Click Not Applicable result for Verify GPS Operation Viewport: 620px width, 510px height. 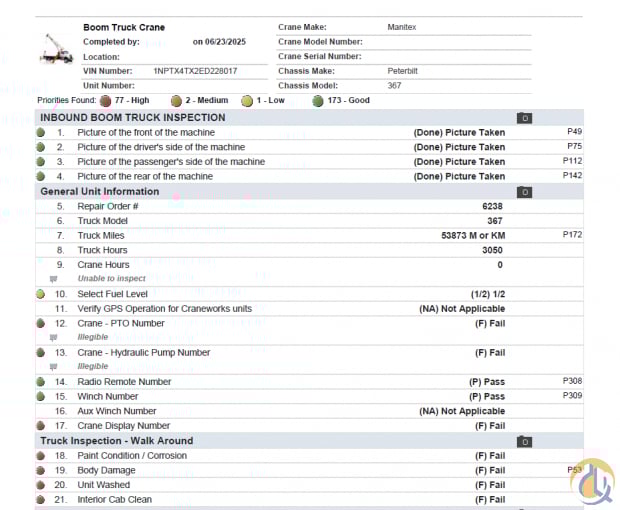[x=462, y=309]
